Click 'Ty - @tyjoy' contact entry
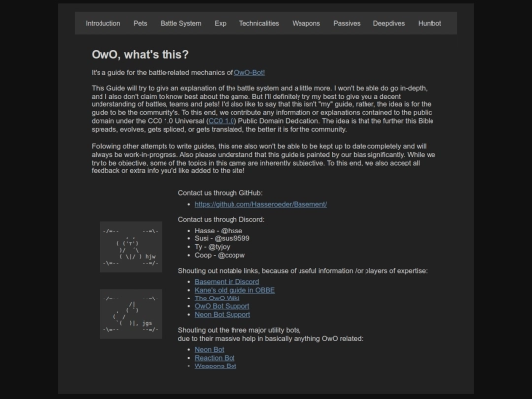 click(213, 247)
